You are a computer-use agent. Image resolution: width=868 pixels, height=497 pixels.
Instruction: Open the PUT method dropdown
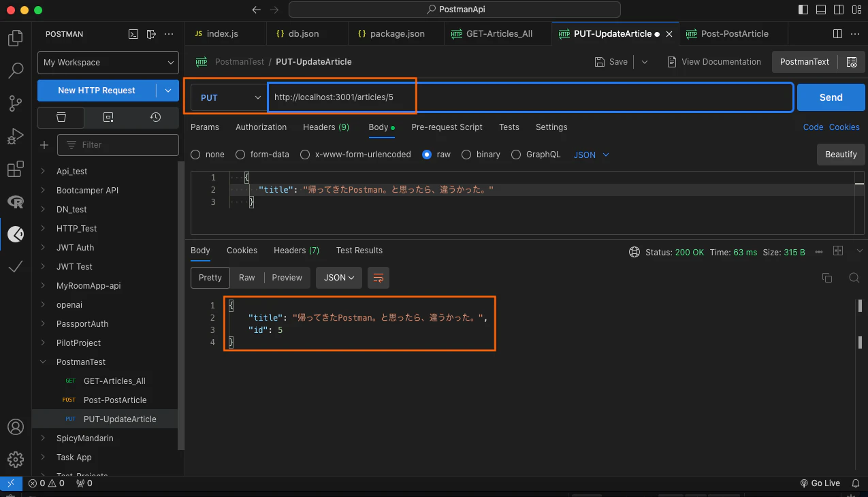(229, 97)
